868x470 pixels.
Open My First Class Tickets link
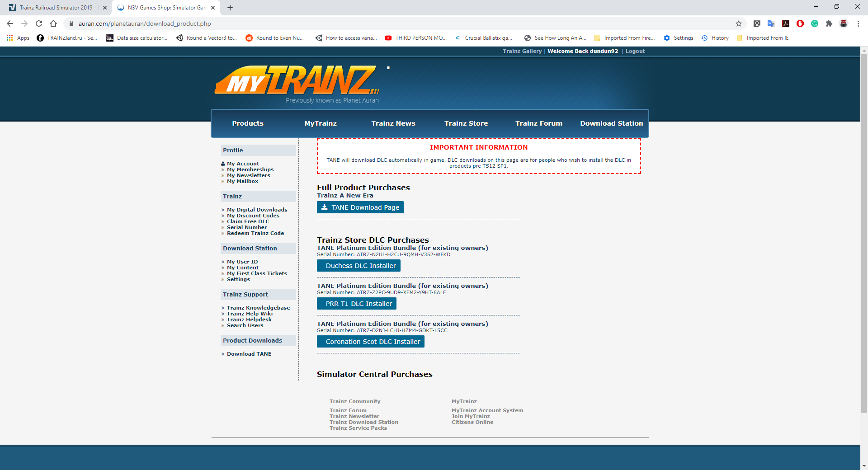tap(257, 273)
